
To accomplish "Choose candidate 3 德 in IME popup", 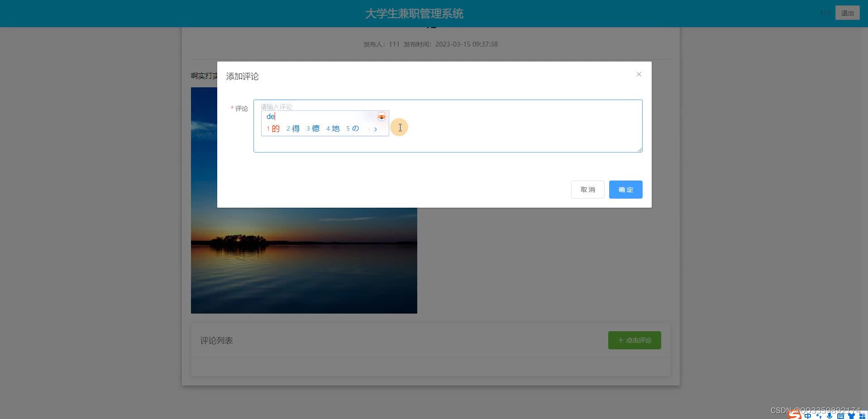I will coord(313,129).
